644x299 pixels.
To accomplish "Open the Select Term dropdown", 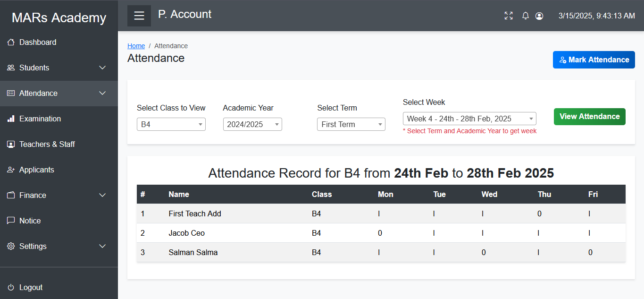I will (x=351, y=124).
